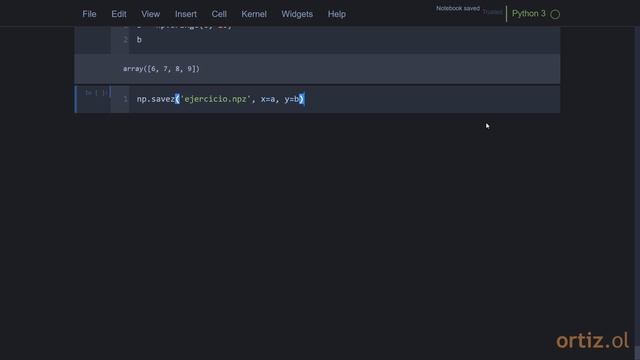
Task: Click the 'x=a' argument in code
Action: (268, 99)
